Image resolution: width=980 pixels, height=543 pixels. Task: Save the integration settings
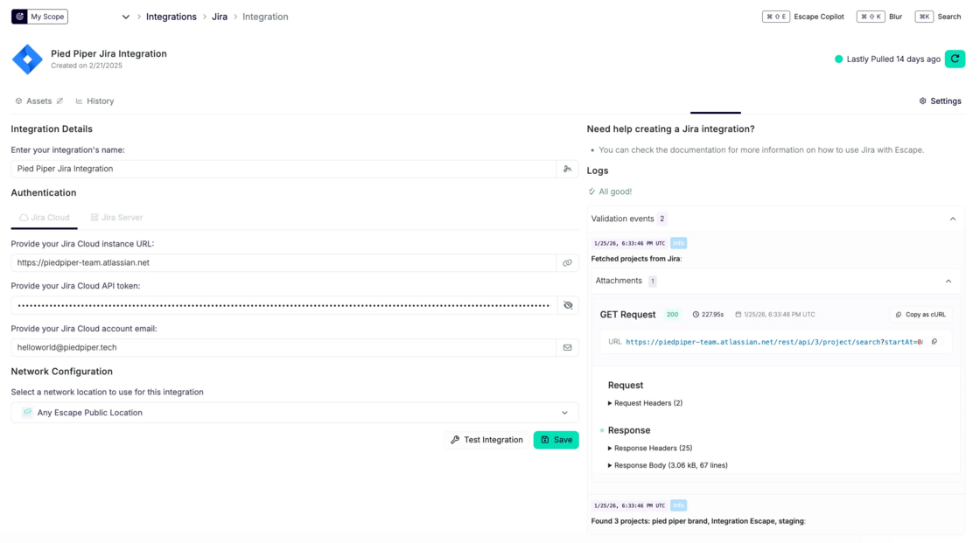coord(556,440)
